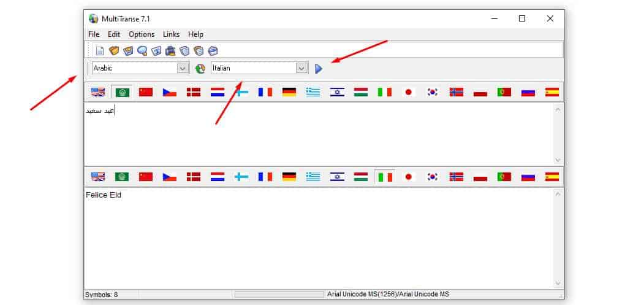The width and height of the screenshot is (644, 305).
Task: Select Korean flag in source language row
Action: [x=433, y=92]
